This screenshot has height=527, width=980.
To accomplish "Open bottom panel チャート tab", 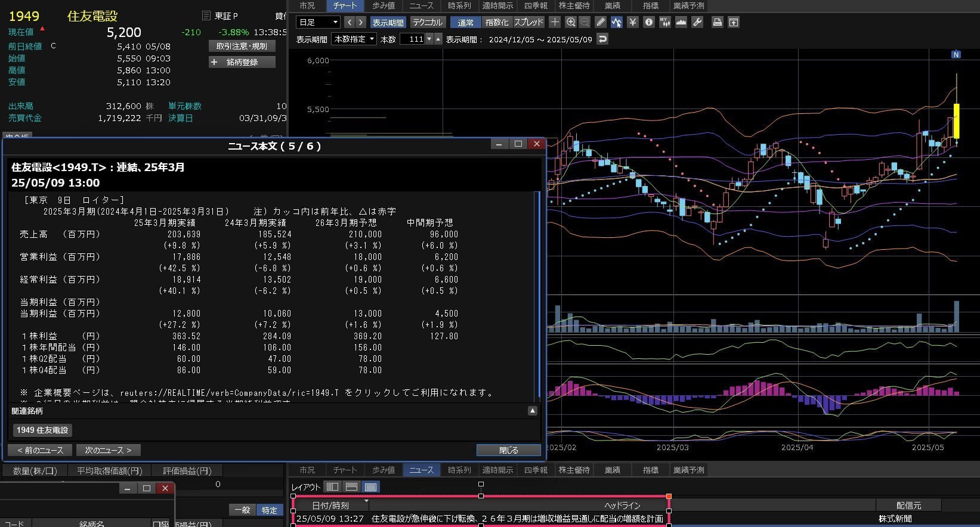I will click(x=345, y=470).
